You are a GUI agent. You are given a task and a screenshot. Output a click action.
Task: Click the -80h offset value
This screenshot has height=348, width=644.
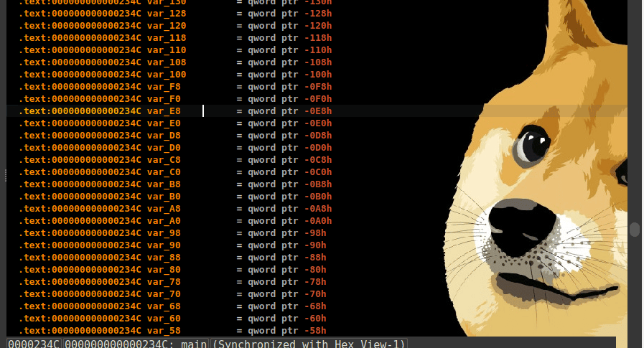click(315, 270)
